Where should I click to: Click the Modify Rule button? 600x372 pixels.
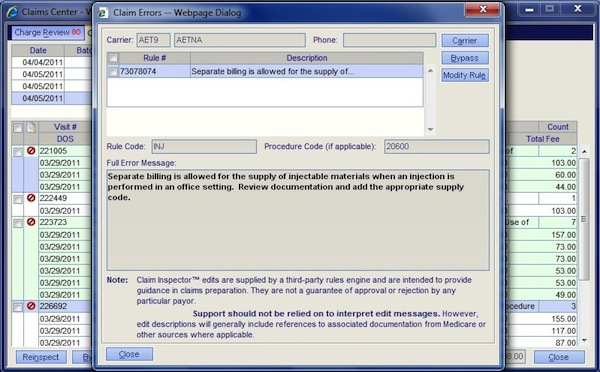point(465,75)
